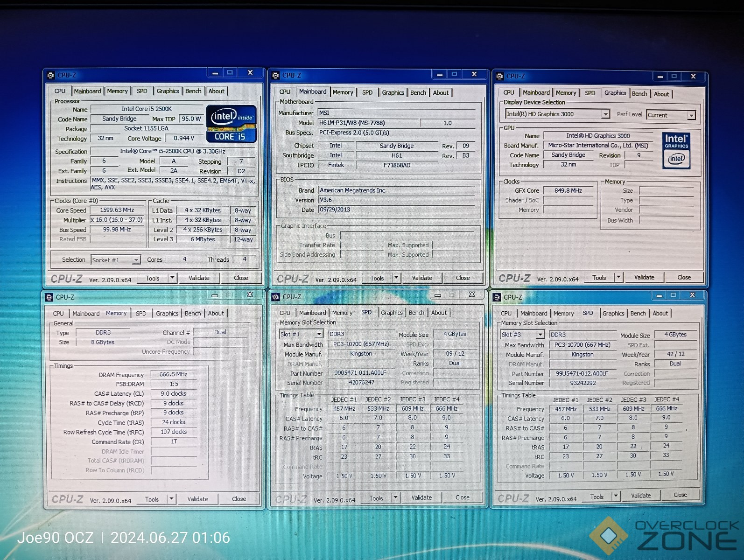Click Validate button in CPU window

click(x=199, y=278)
